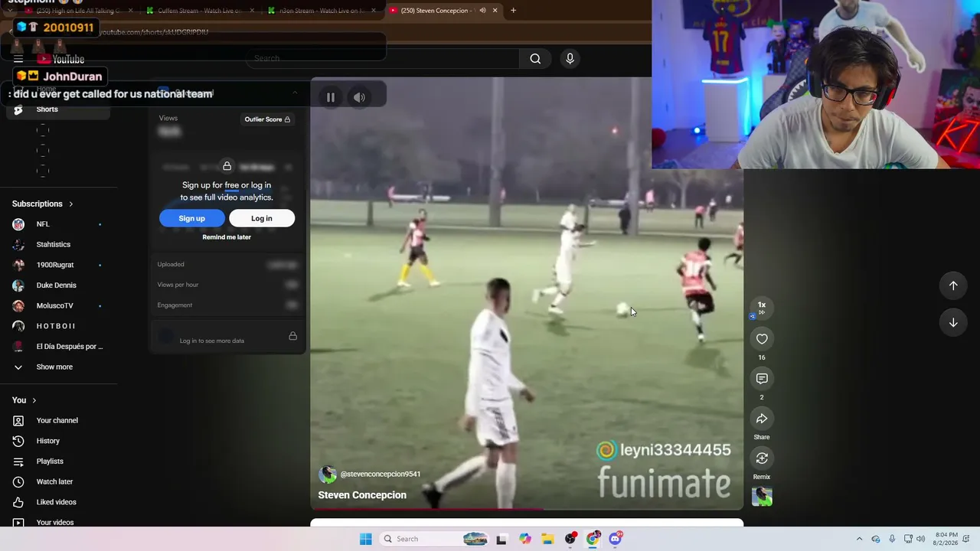Launch Copilot from the taskbar
980x551 pixels.
[x=524, y=539]
